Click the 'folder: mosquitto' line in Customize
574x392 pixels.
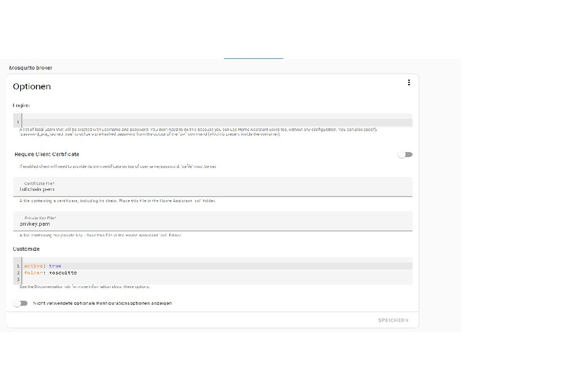pyautogui.click(x=217, y=273)
